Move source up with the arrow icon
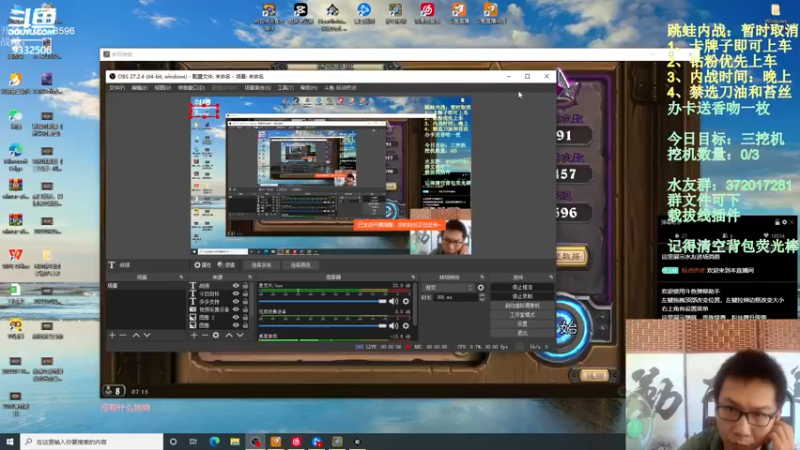This screenshot has height=450, width=800. (x=229, y=335)
